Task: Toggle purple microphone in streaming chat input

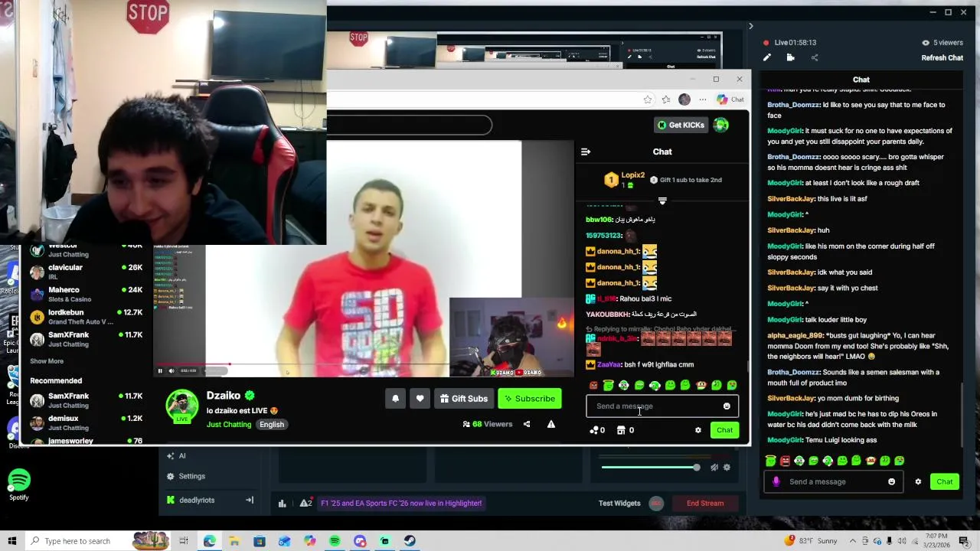Action: pos(776,482)
